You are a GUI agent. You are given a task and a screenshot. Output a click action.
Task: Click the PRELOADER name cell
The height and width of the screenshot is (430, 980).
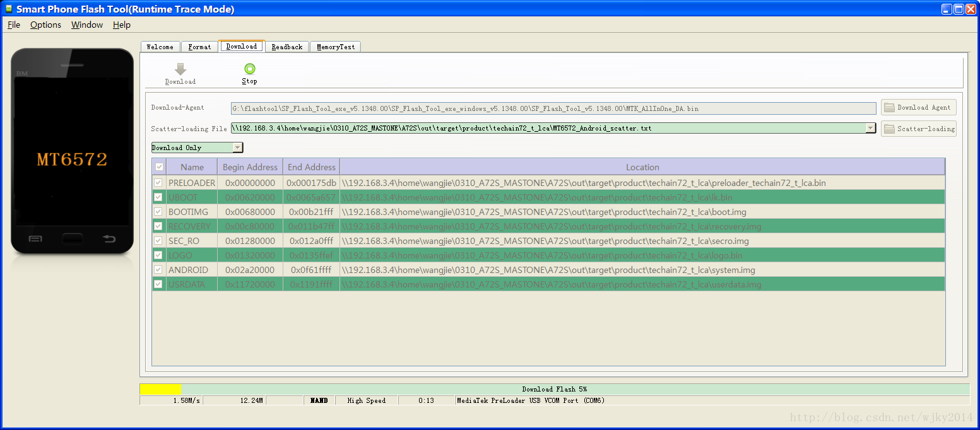pyautogui.click(x=192, y=183)
